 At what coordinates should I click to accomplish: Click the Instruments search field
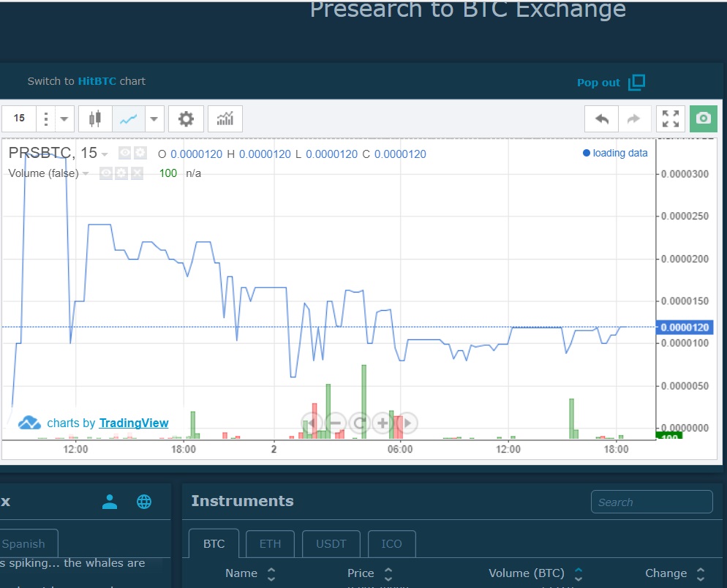pyautogui.click(x=651, y=502)
